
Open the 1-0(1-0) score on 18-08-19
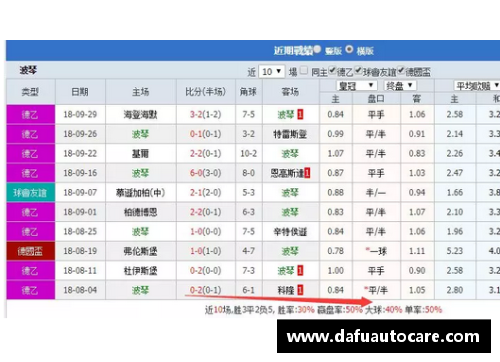click(206, 251)
